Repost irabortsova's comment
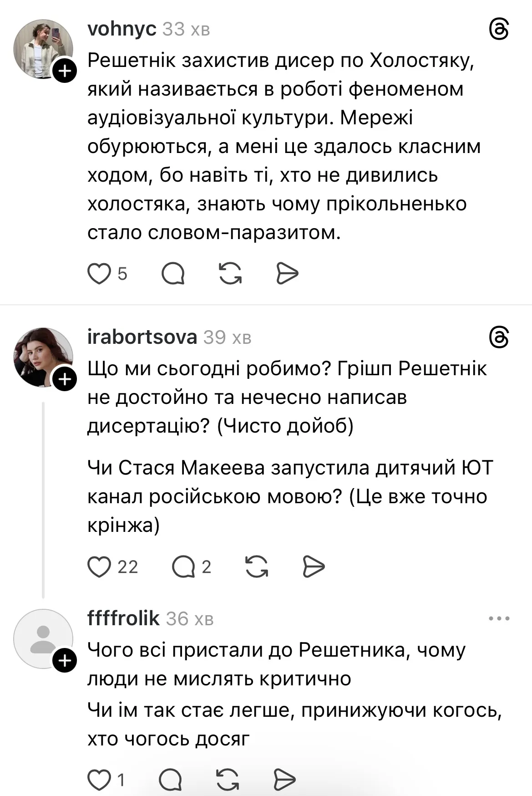532x796 pixels. (x=258, y=566)
